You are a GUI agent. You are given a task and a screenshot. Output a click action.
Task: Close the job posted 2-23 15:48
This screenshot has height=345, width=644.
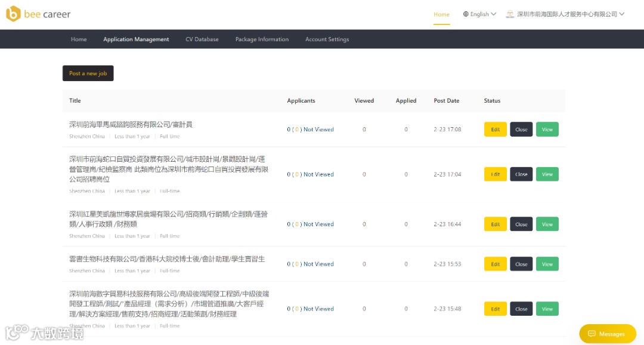521,309
